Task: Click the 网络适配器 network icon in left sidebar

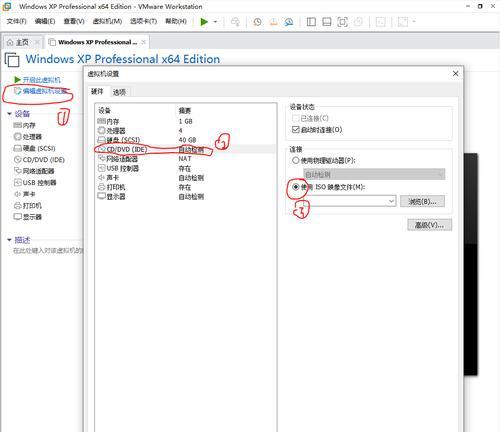Action: pos(17,171)
